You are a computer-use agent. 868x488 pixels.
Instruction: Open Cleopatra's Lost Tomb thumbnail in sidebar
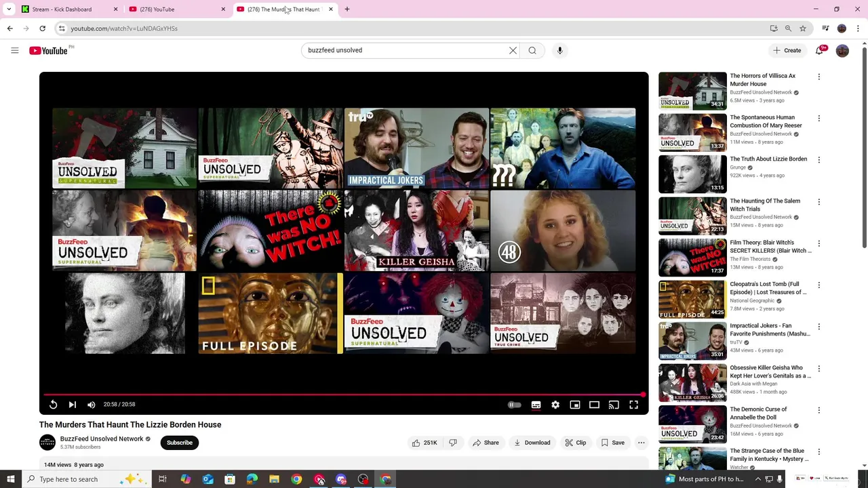point(692,300)
